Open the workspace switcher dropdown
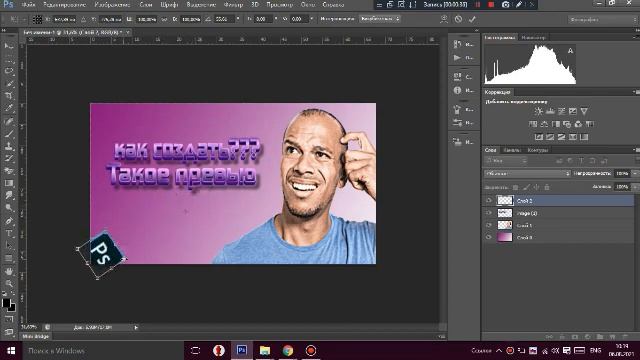 click(602, 19)
